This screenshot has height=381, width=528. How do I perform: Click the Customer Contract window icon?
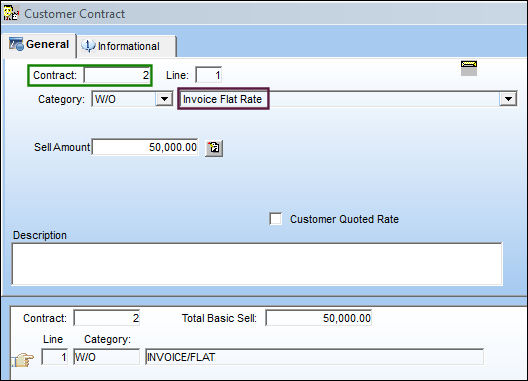pos(11,13)
